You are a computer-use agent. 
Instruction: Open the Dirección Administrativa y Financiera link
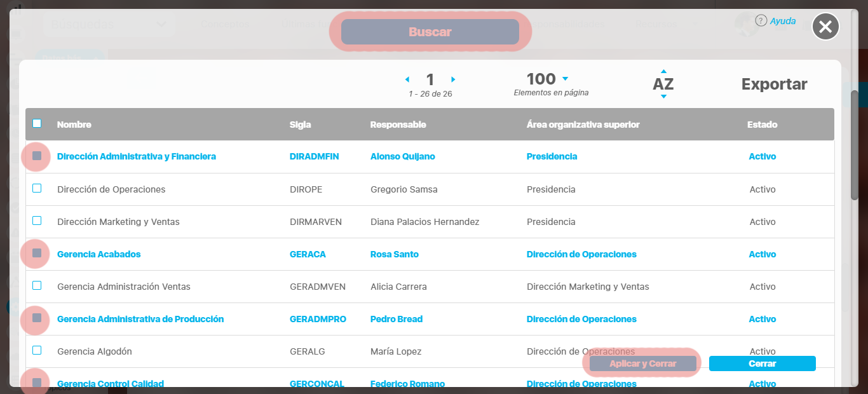(137, 156)
